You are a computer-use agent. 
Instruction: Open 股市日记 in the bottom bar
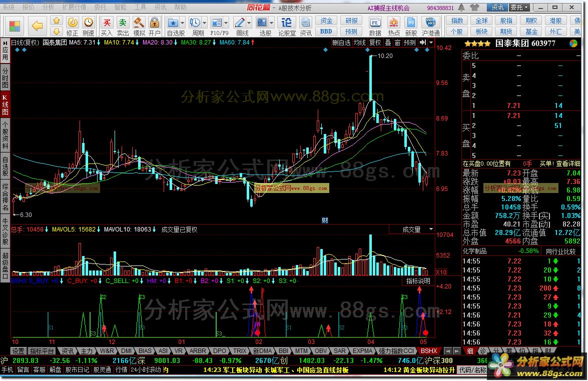click(x=77, y=370)
